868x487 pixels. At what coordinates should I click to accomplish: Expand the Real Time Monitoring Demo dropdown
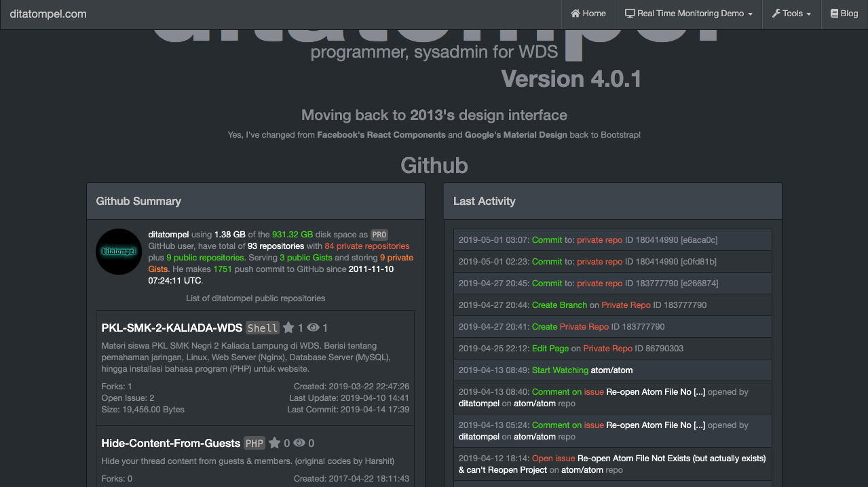tap(688, 13)
